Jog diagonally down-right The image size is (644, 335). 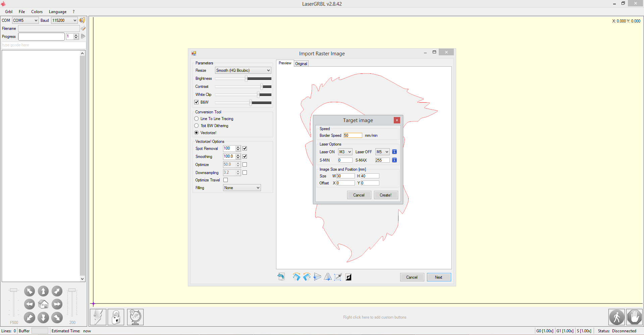point(57,317)
